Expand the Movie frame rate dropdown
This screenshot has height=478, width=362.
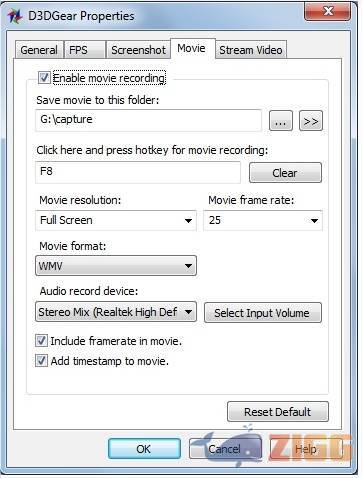pos(263,220)
